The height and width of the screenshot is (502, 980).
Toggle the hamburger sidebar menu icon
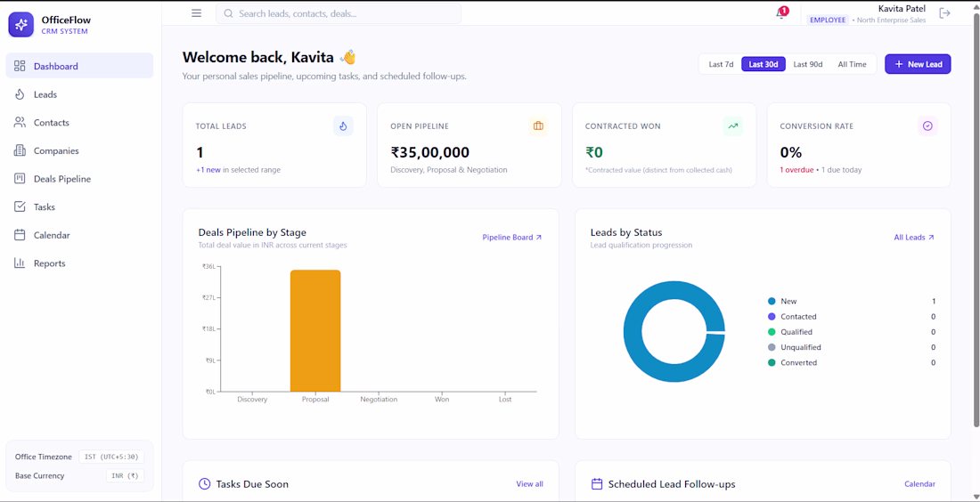point(196,13)
